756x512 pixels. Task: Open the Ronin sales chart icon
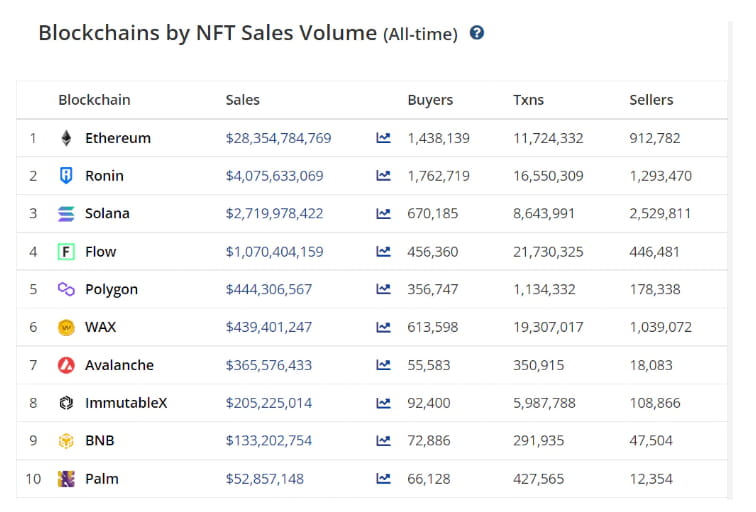[x=383, y=176]
